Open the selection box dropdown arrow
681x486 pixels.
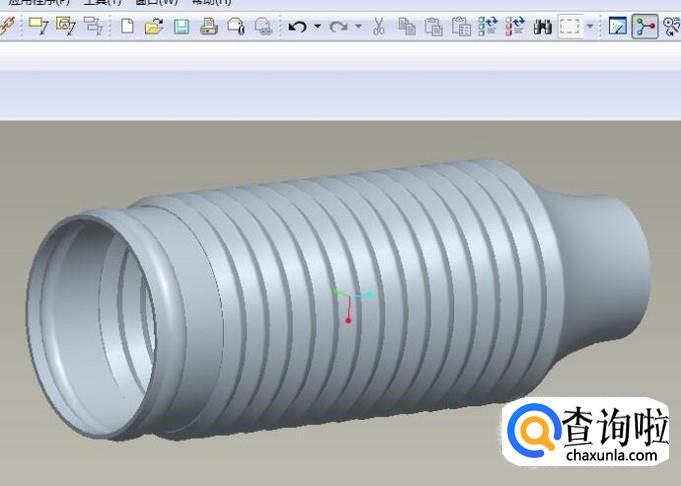(590, 27)
